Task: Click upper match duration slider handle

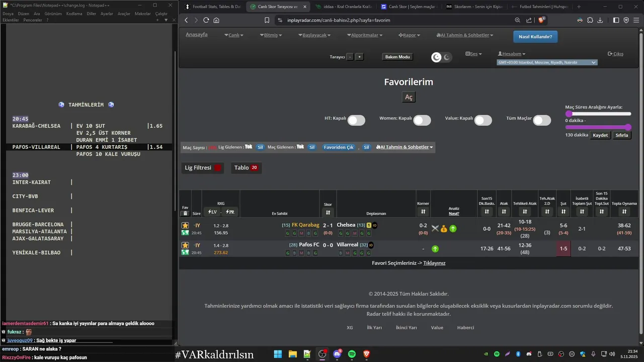Action: 569,114
